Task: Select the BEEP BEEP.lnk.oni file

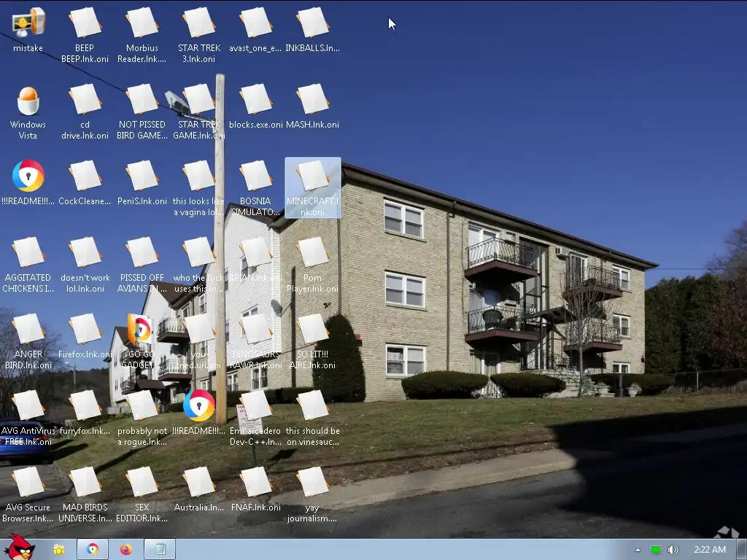Action: 85,35
